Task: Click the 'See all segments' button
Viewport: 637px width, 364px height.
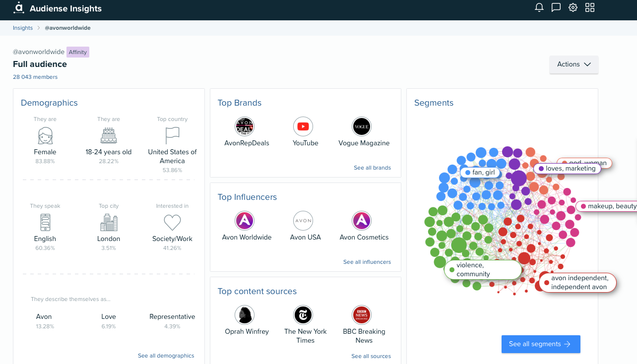Action: (541, 344)
